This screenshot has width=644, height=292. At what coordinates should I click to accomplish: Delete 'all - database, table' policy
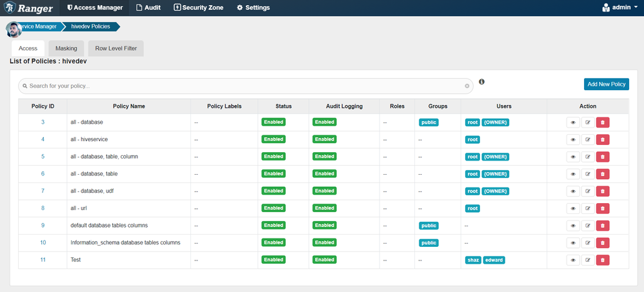[x=603, y=174]
